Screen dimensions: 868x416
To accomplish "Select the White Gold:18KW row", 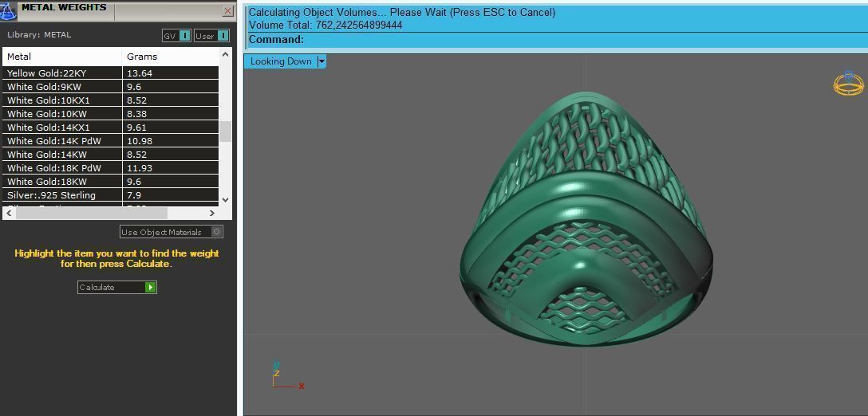I will point(111,182).
